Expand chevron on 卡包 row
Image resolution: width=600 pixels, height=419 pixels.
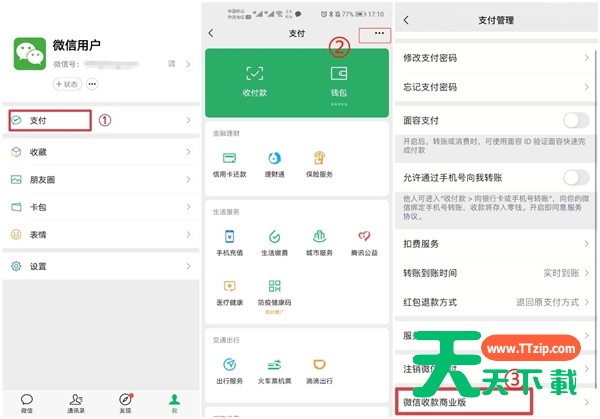pos(188,207)
